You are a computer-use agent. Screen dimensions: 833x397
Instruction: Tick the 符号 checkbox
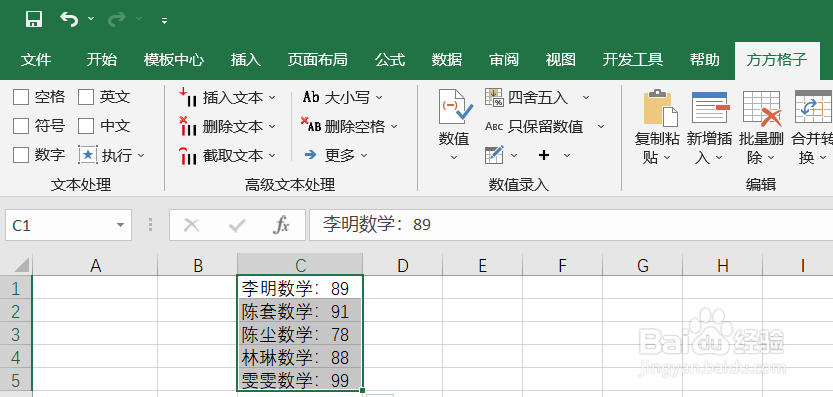pyautogui.click(x=21, y=126)
